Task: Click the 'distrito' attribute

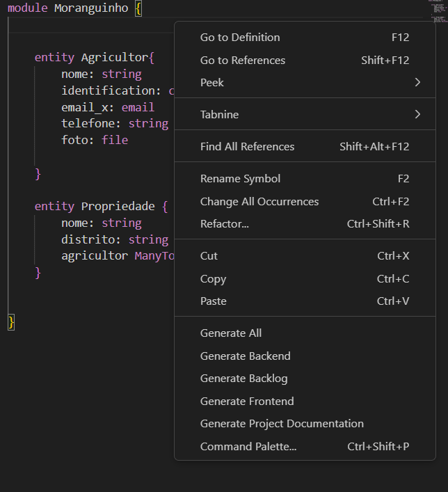Action: (88, 239)
